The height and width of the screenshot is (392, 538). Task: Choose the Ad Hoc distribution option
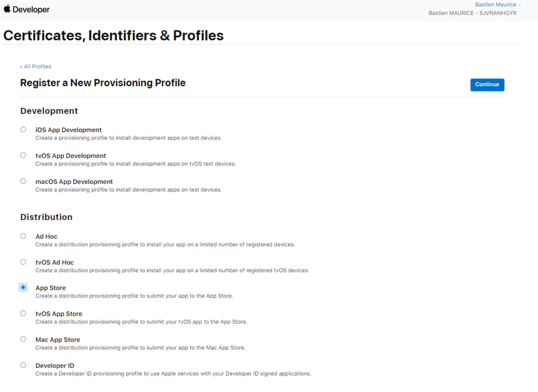tap(23, 235)
